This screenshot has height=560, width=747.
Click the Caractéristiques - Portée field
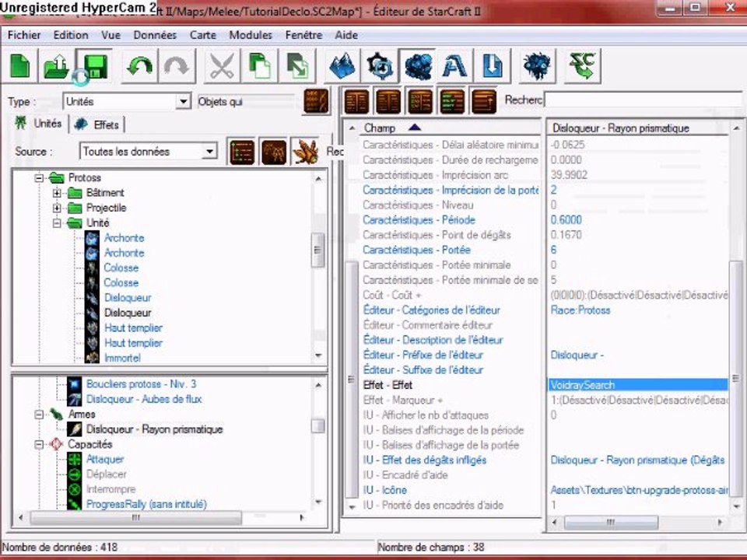[416, 250]
